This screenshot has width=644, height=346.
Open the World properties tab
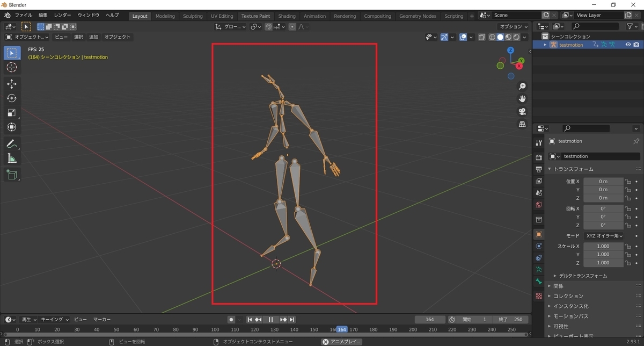539,205
